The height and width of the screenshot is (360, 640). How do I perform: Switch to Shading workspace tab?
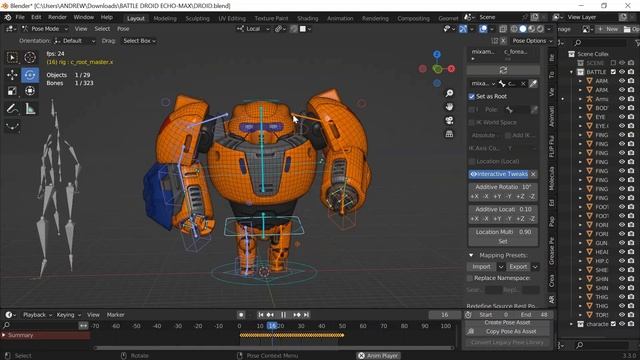(307, 18)
